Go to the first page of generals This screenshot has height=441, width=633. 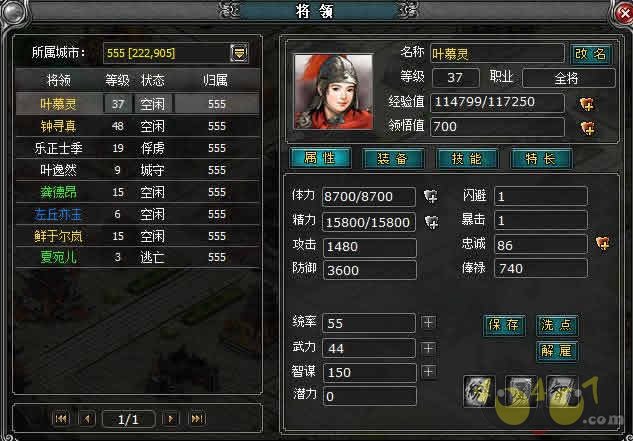click(61, 418)
